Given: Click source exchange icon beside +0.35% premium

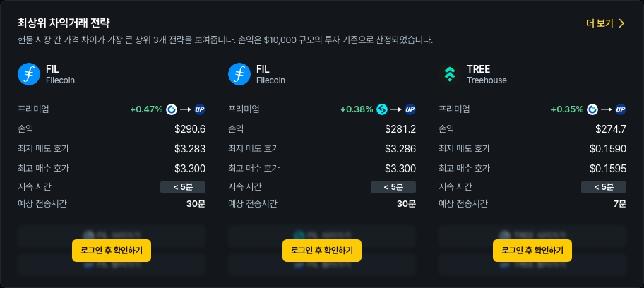Looking at the screenshot, I should pos(592,109).
